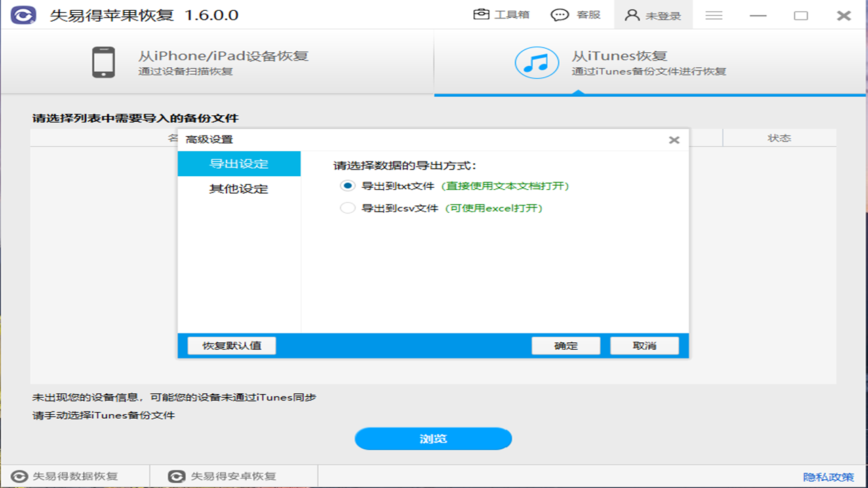Select 导出到csv文件 radio button
The width and height of the screenshot is (868, 488).
pos(348,208)
